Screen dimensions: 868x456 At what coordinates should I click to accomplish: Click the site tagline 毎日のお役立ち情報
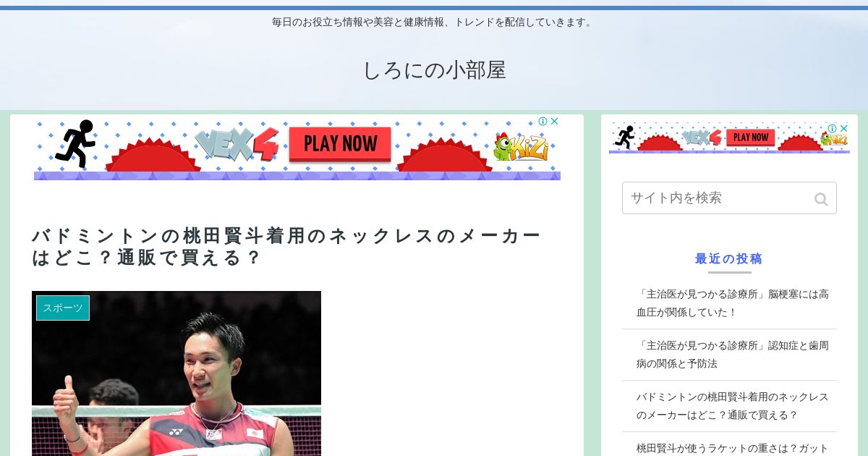[x=434, y=22]
